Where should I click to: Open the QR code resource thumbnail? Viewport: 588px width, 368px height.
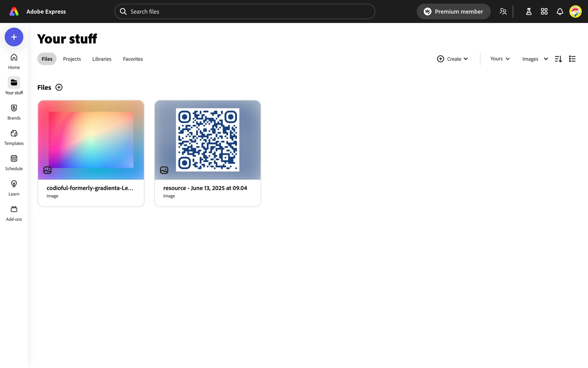[x=207, y=140]
